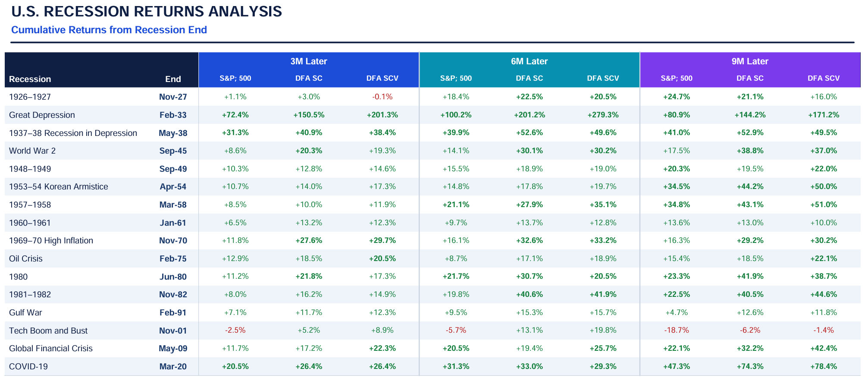Click the -18.7% Tech Bust 9M cell
This screenshot has width=868, height=381.
[676, 330]
